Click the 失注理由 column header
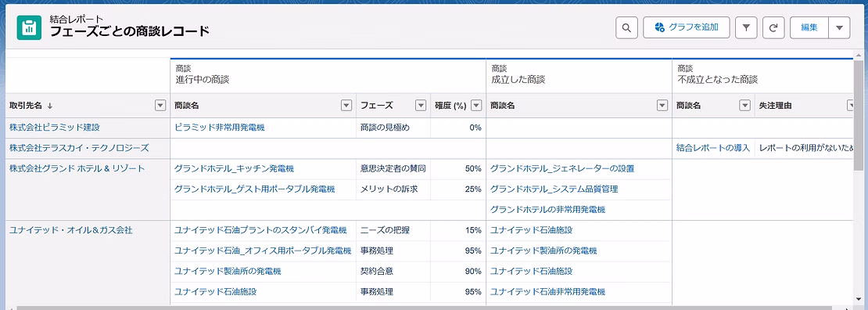The image size is (868, 310). 775,106
